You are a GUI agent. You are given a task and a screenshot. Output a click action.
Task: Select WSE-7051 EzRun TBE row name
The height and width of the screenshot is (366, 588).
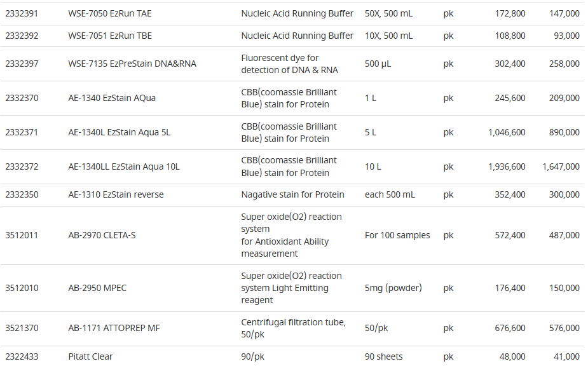110,36
